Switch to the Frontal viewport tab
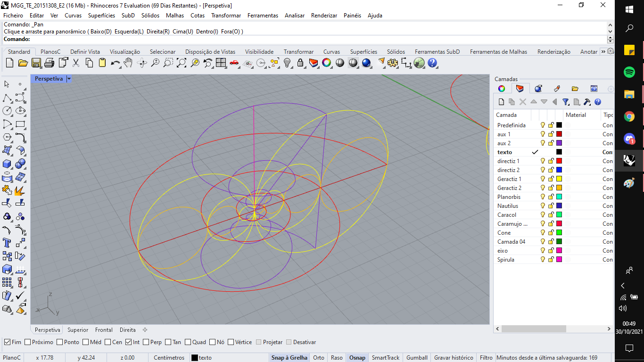 coord(104,330)
